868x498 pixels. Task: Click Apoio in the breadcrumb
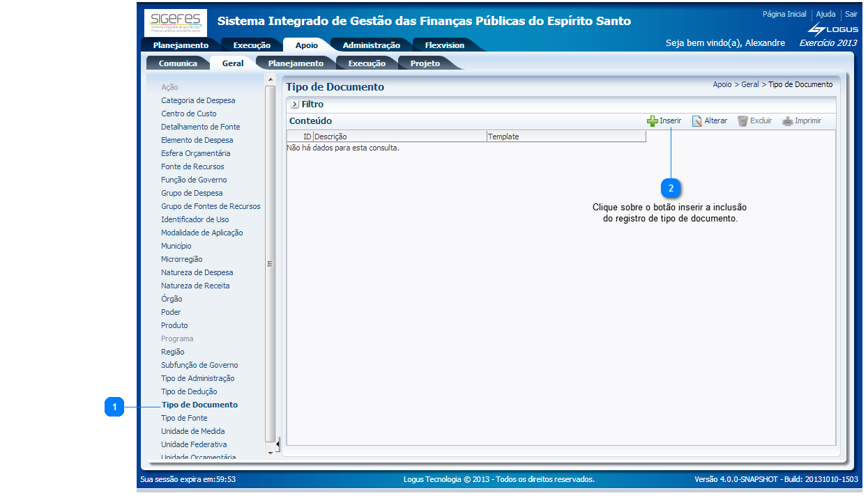pos(722,84)
